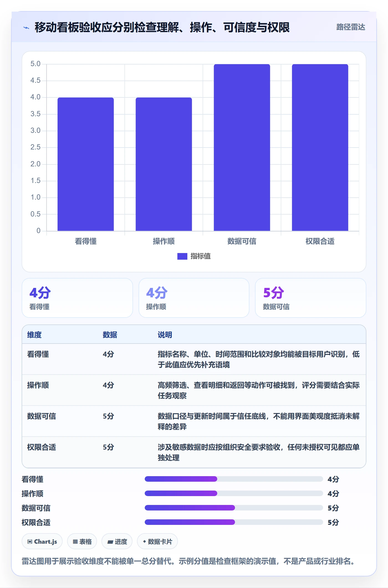The height and width of the screenshot is (588, 388).
Task: Click the 权限合适 progress bar
Action: click(x=234, y=522)
